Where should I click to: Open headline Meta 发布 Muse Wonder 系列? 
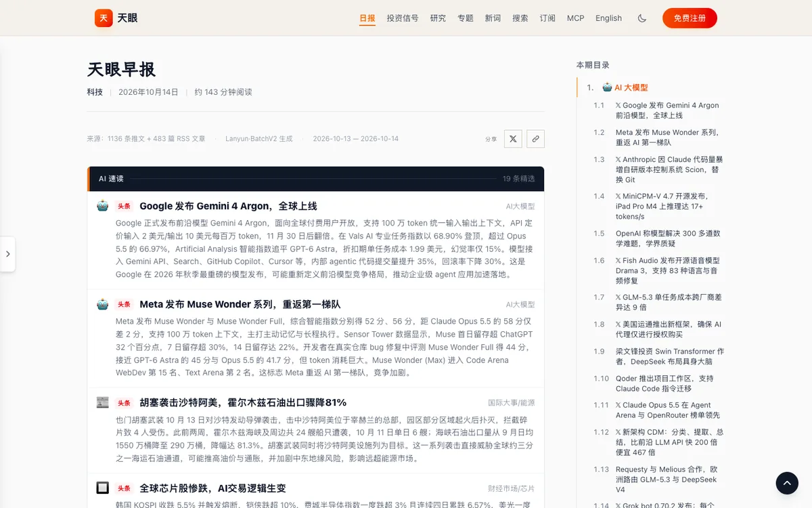pyautogui.click(x=240, y=304)
